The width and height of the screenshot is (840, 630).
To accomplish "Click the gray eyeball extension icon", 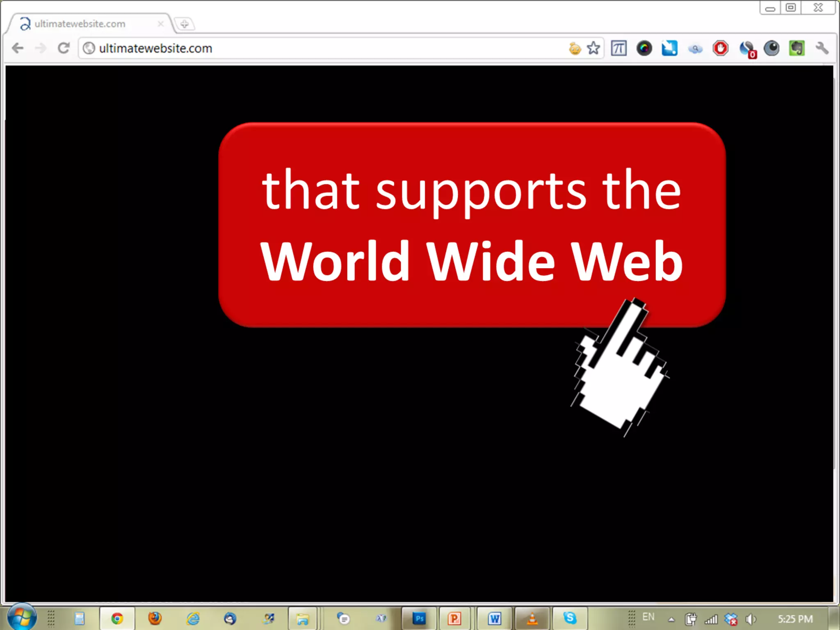I will (x=772, y=48).
